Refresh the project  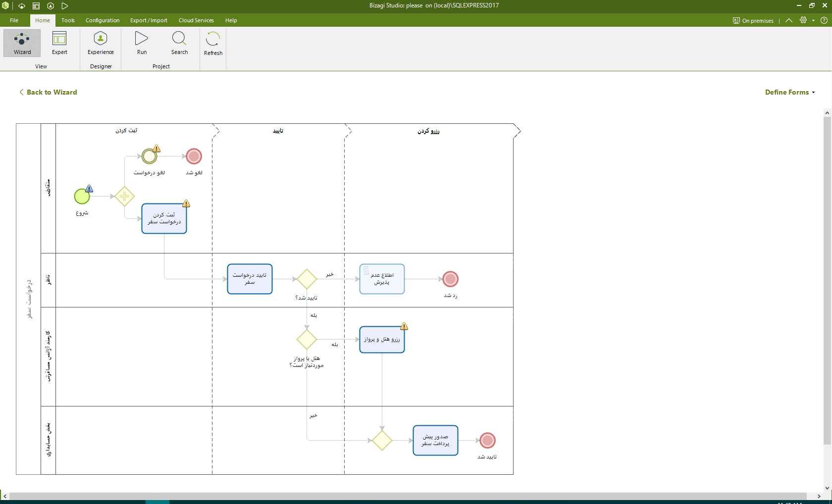[x=213, y=44]
